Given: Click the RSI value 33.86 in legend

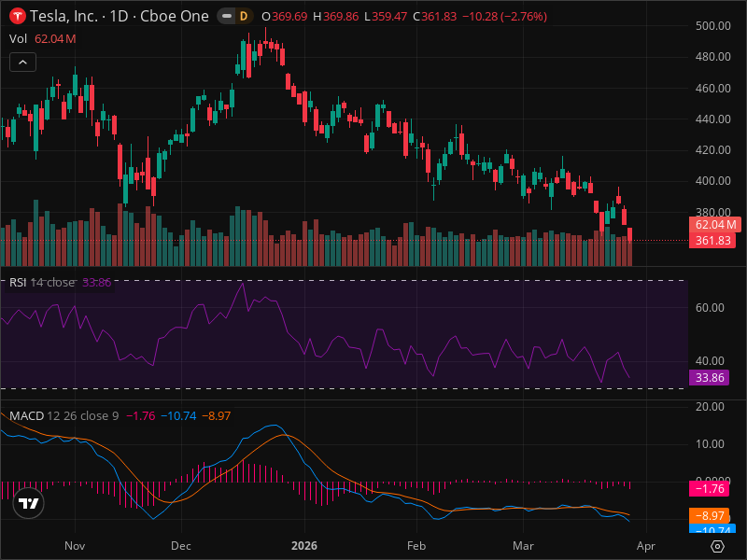Looking at the screenshot, I should (97, 283).
